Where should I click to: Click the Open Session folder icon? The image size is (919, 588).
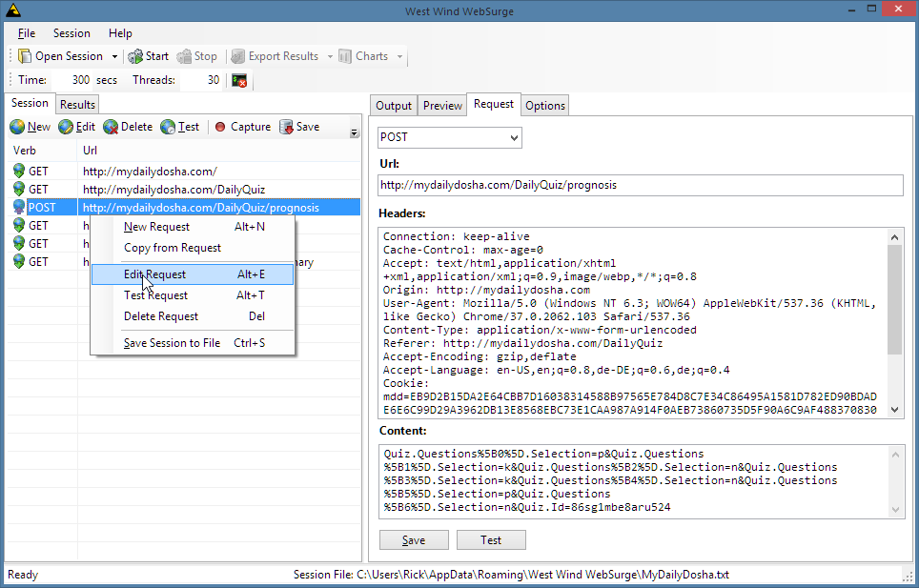[25, 56]
